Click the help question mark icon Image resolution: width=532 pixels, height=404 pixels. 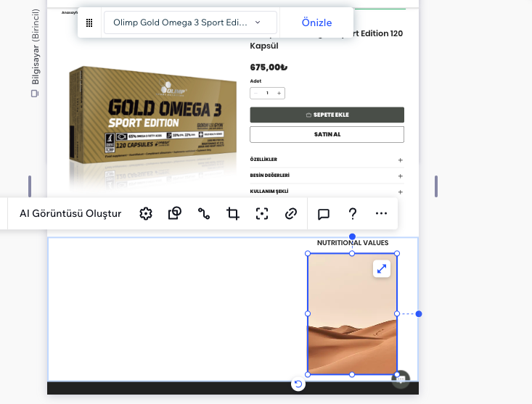coord(353,213)
